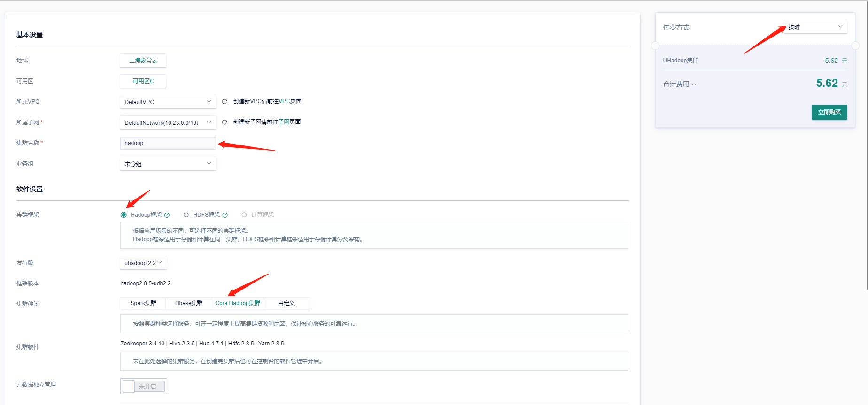Select the Hadoop框架 radio button
The width and height of the screenshot is (868, 405).
pyautogui.click(x=124, y=215)
